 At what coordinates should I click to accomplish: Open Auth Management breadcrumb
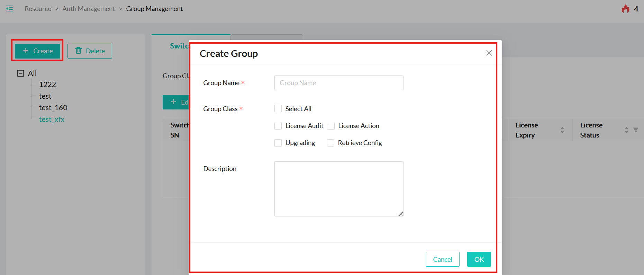[x=89, y=9]
